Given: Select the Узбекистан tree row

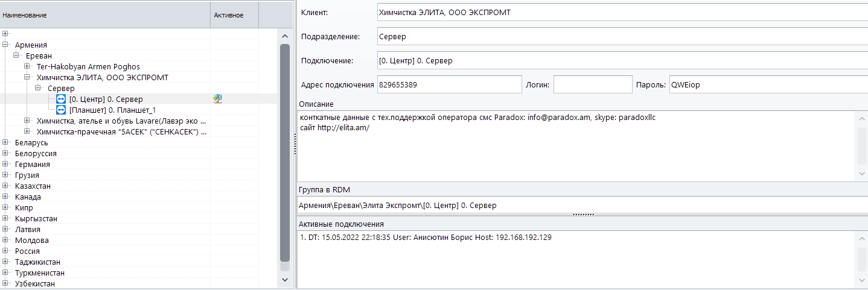Looking at the screenshot, I should (x=138, y=283).
